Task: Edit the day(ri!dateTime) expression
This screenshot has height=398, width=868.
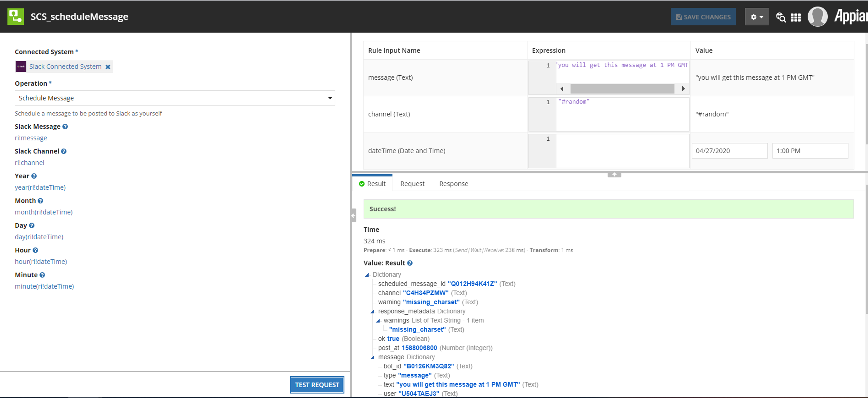Action: (39, 237)
